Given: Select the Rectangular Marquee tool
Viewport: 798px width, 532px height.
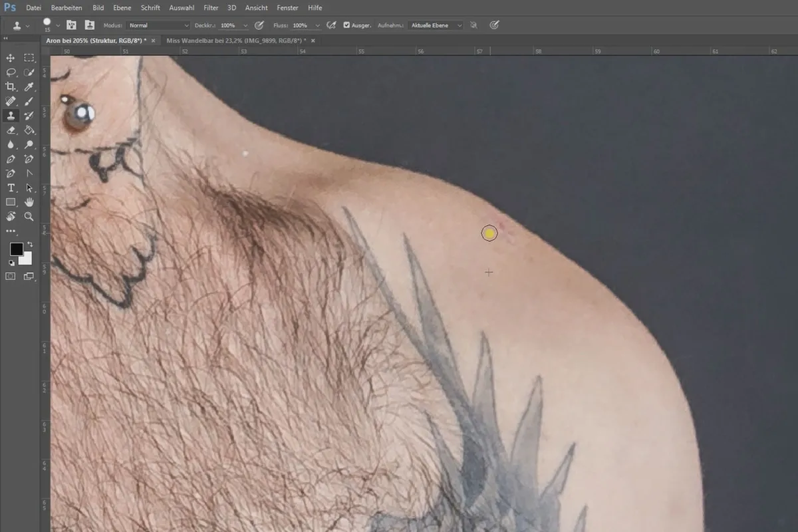Looking at the screenshot, I should tap(29, 58).
